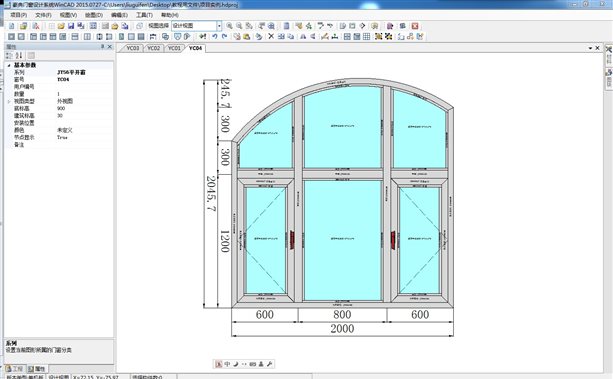Viewport: 613px width, 379px height.
Task: Select the YC04 drawing tab
Action: (195, 48)
